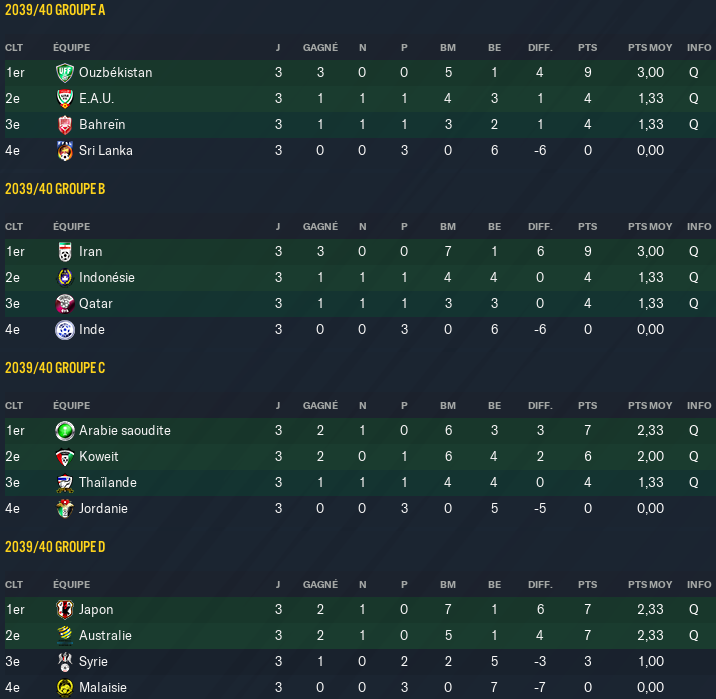Click PTS MOY header in Groupe D

click(x=650, y=584)
